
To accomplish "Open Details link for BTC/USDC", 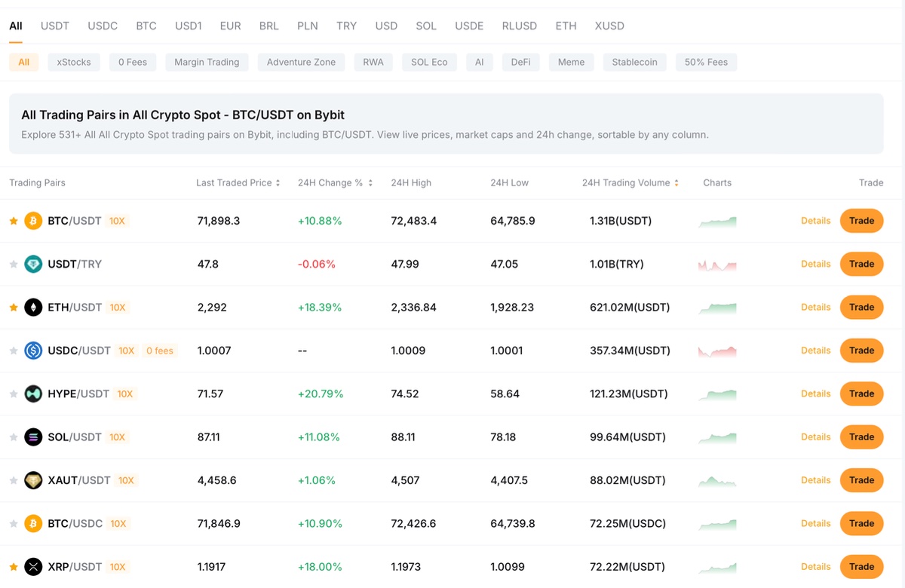I will tap(816, 523).
